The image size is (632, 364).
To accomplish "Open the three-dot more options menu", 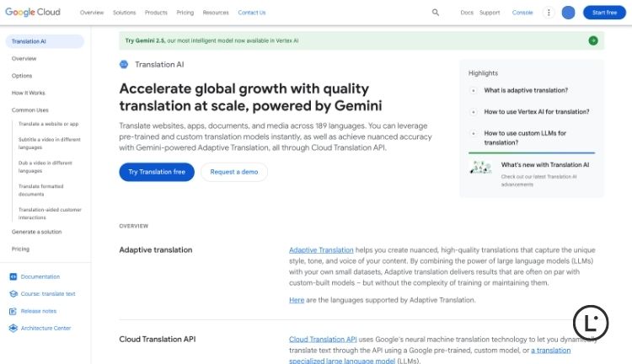I will pyautogui.click(x=549, y=13).
